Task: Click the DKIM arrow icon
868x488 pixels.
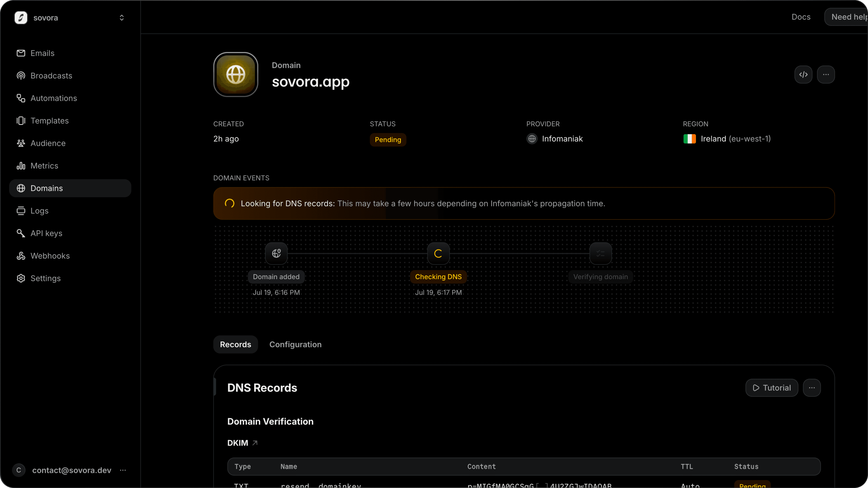Action: 255,443
